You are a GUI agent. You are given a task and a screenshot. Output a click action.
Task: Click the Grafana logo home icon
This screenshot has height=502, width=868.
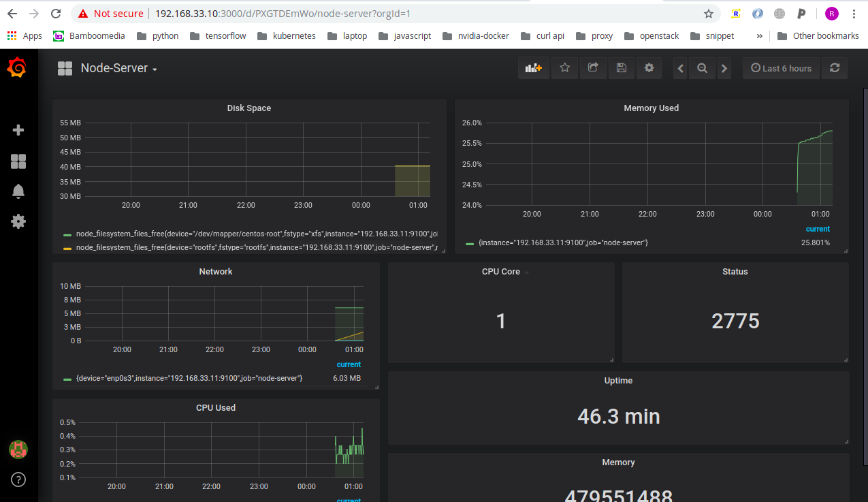(18, 68)
